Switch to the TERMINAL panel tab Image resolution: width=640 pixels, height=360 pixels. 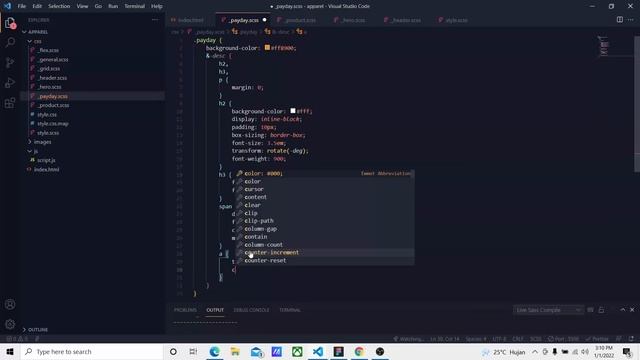coord(290,310)
